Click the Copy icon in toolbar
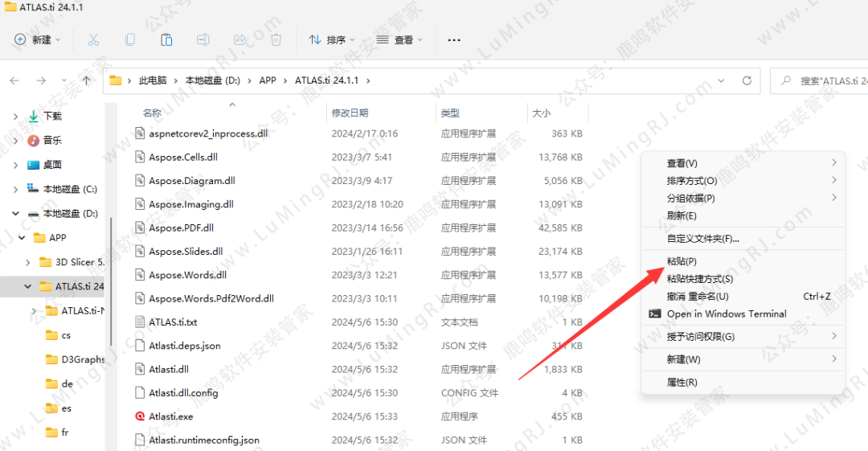The width and height of the screenshot is (868, 451). (129, 40)
